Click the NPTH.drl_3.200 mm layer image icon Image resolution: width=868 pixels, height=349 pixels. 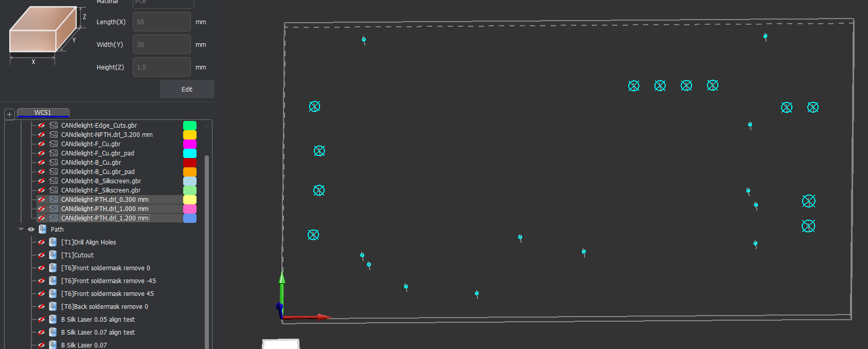pyautogui.click(x=54, y=134)
